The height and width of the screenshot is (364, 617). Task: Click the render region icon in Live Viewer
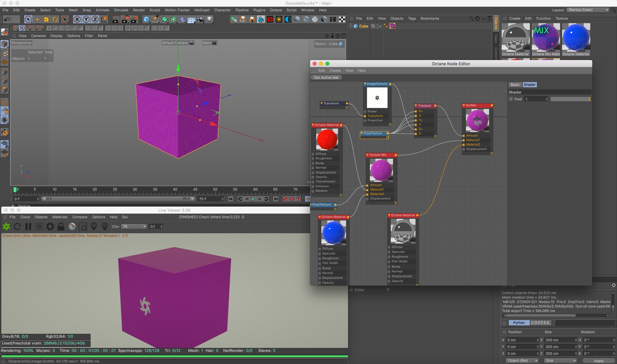coord(83,227)
